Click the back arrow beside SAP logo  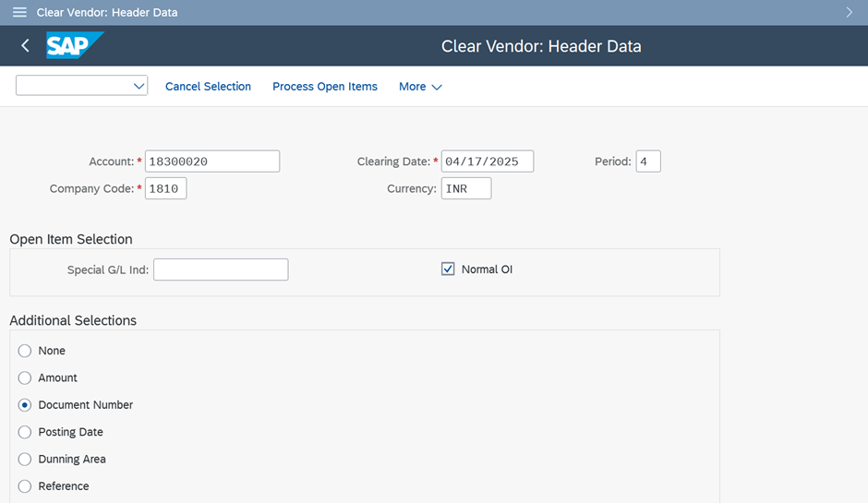(25, 45)
